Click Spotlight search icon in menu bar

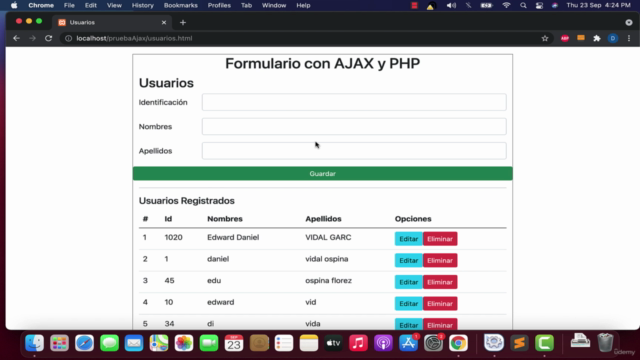(523, 5)
